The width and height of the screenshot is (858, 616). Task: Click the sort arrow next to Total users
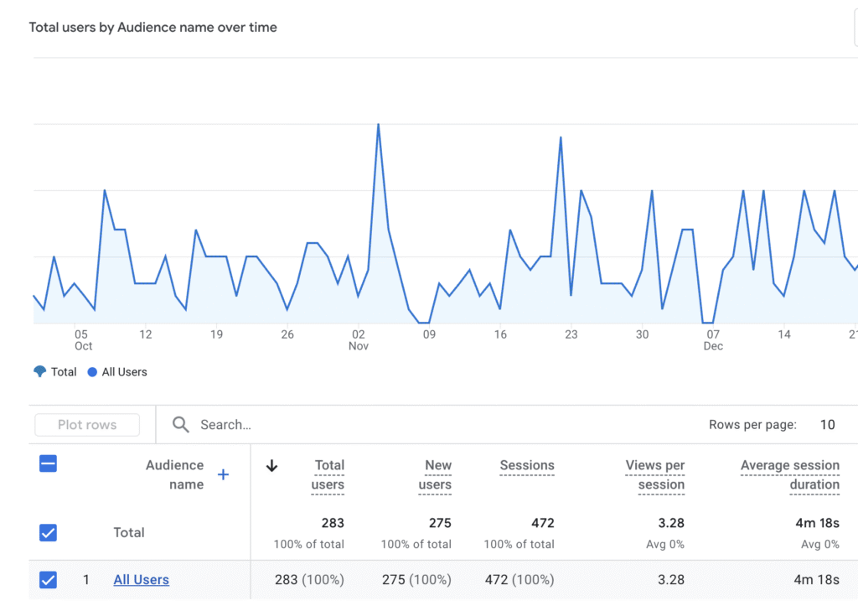coord(271,466)
